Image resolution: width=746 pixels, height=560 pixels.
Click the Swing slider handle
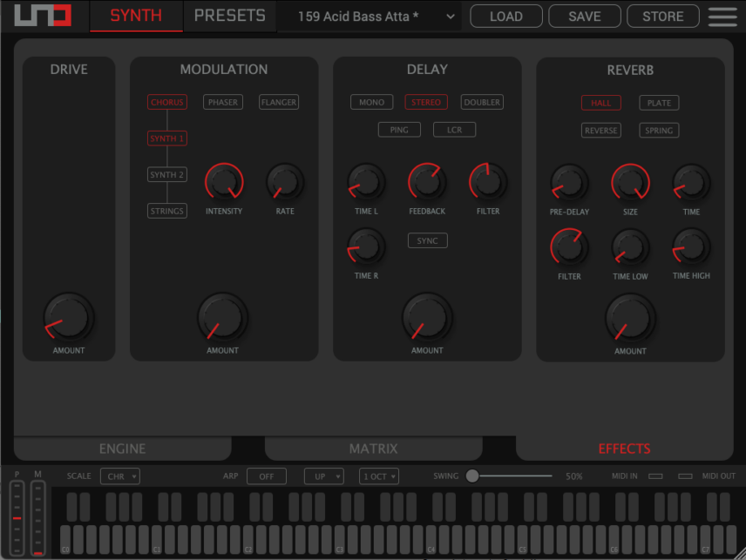(x=472, y=476)
